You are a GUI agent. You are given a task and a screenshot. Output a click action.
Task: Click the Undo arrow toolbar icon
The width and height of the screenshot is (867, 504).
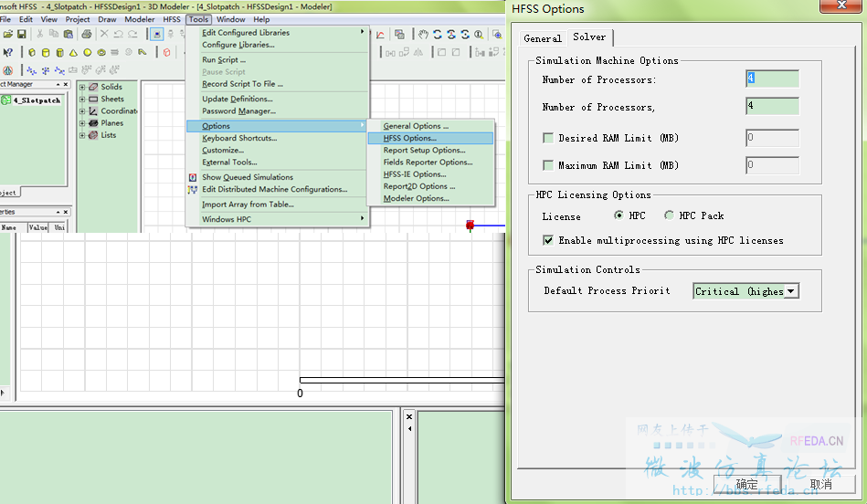point(119,35)
